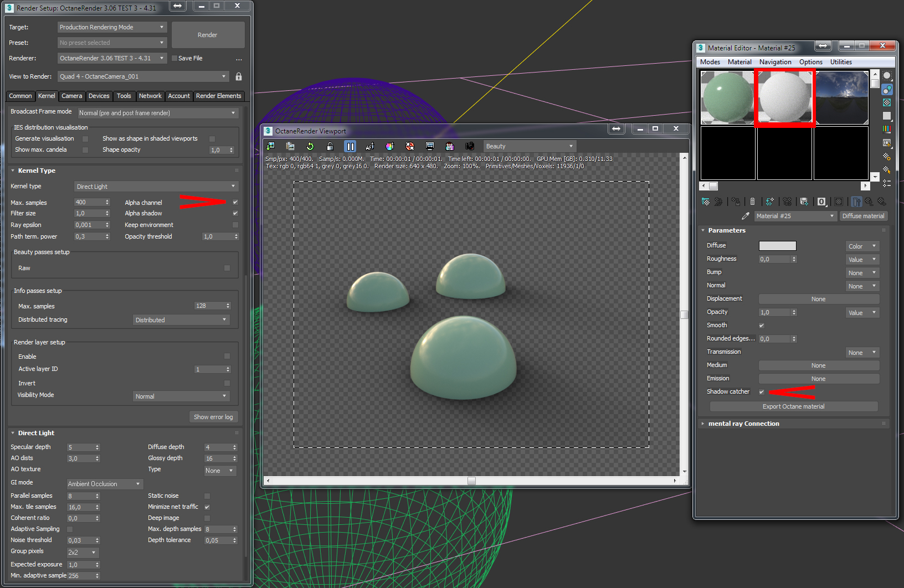Viewport: 904px width, 588px height.
Task: Click the Displacement None button
Action: tap(819, 299)
